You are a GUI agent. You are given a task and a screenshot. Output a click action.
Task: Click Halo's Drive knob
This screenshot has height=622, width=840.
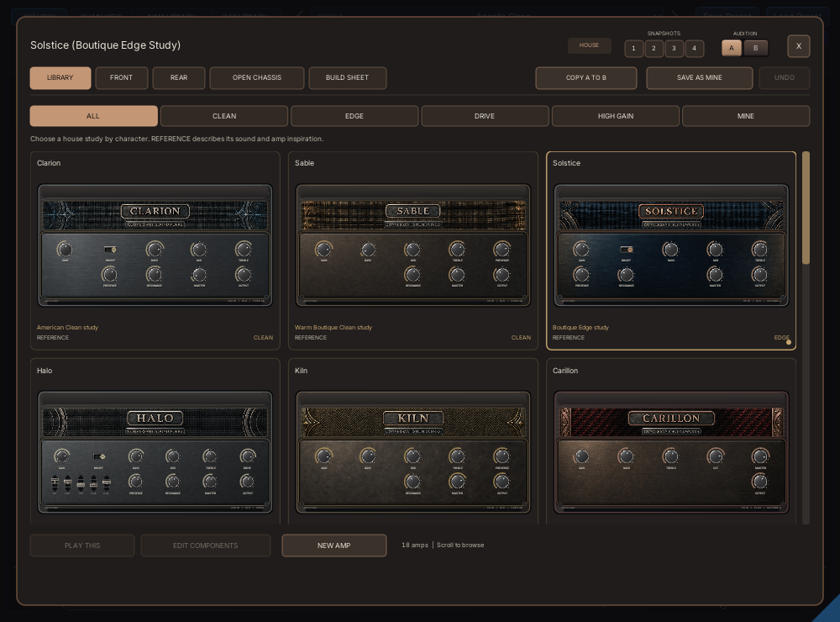(x=248, y=456)
